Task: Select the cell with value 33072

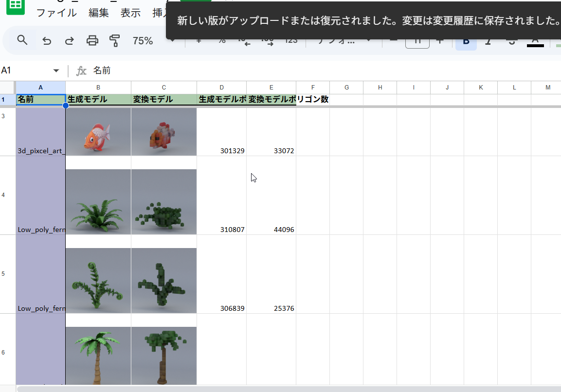Action: click(x=271, y=132)
